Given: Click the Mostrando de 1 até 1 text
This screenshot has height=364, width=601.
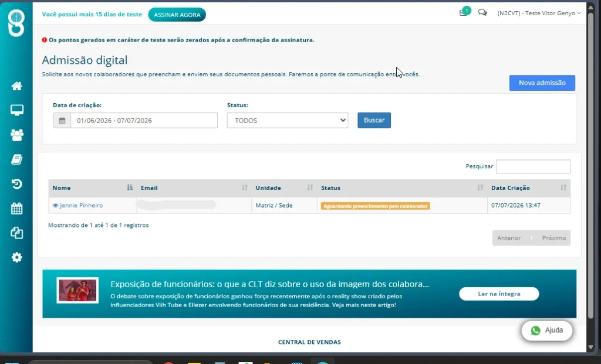Looking at the screenshot, I should 98,225.
